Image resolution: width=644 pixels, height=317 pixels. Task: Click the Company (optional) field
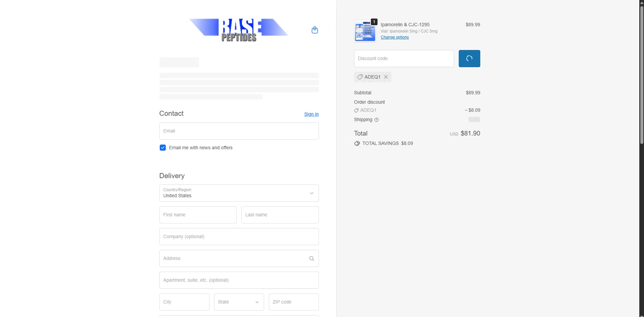pyautogui.click(x=239, y=237)
